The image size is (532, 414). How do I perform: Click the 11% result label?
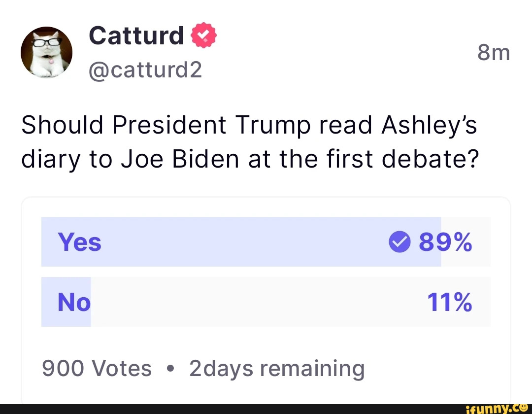tap(450, 302)
